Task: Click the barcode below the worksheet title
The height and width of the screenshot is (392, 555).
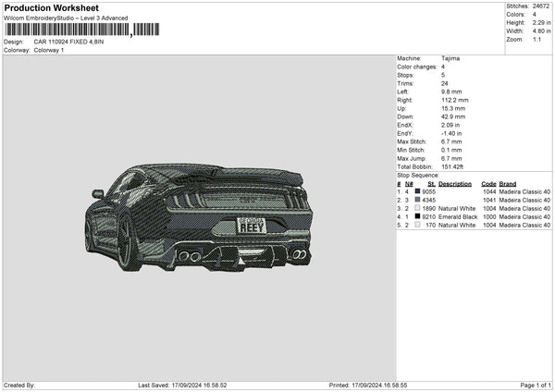Action: tap(67, 31)
